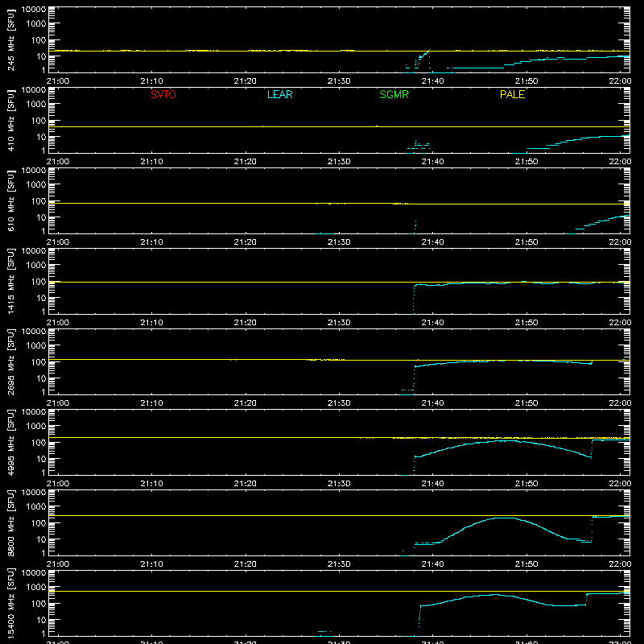The height and width of the screenshot is (644, 644).
Task: Select the yellow PALE station label
Action: (x=512, y=94)
